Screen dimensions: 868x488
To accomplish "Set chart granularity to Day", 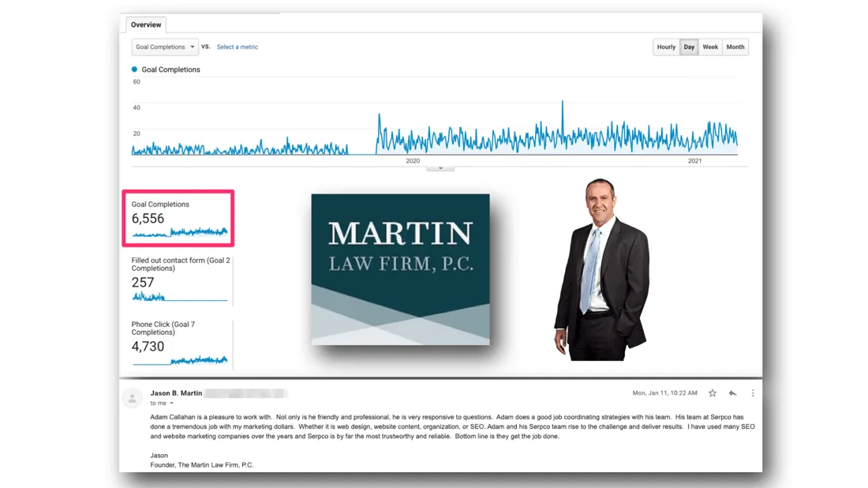I will tap(689, 47).
